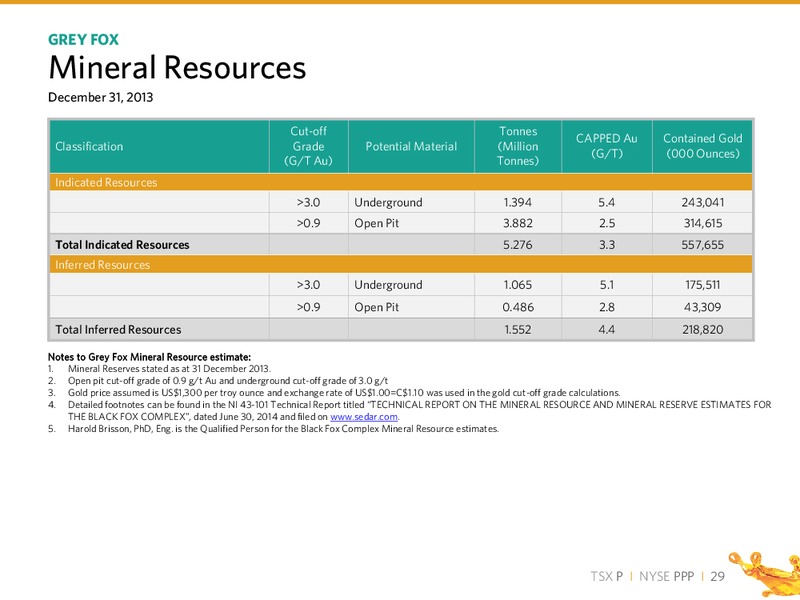Click the Notes to Grey Fox heading
The width and height of the screenshot is (800, 600).
pyautogui.click(x=149, y=357)
